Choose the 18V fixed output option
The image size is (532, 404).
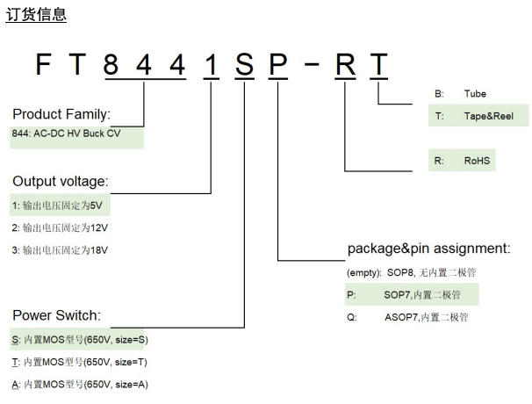click(60, 250)
